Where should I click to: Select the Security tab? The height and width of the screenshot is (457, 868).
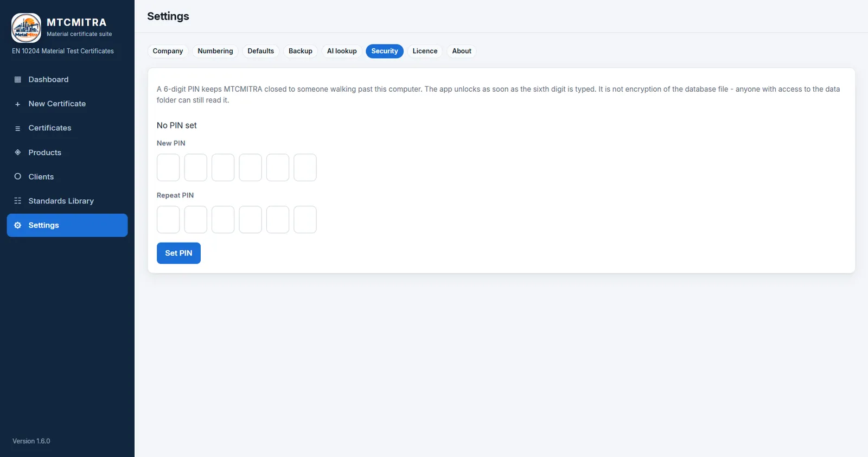pos(385,51)
